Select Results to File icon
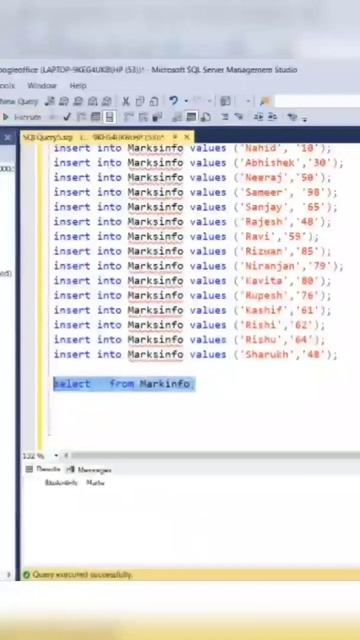 click(206, 118)
